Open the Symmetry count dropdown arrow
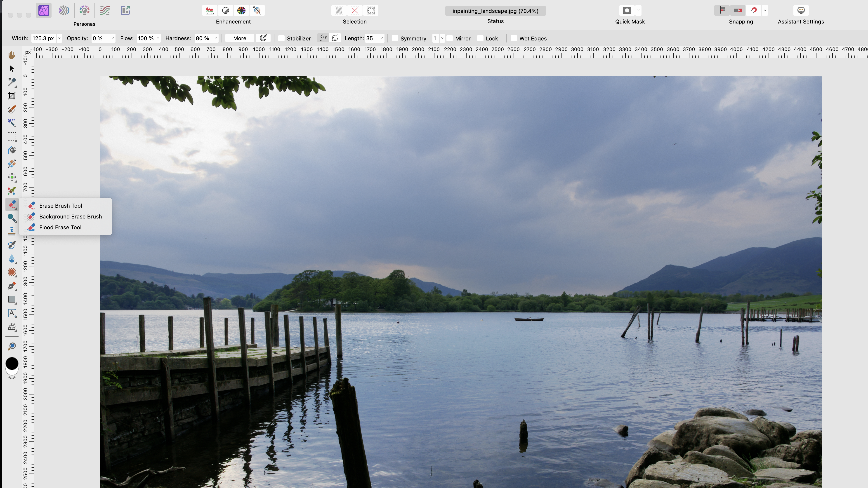 pyautogui.click(x=442, y=38)
